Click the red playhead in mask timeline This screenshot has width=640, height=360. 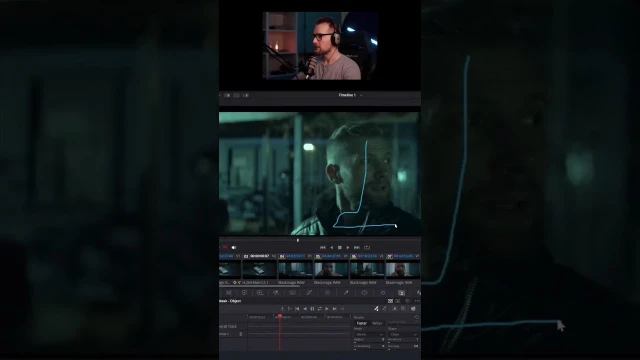(280, 316)
